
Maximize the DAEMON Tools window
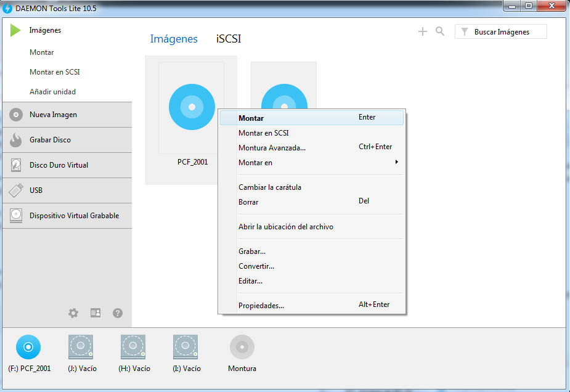pyautogui.click(x=529, y=6)
